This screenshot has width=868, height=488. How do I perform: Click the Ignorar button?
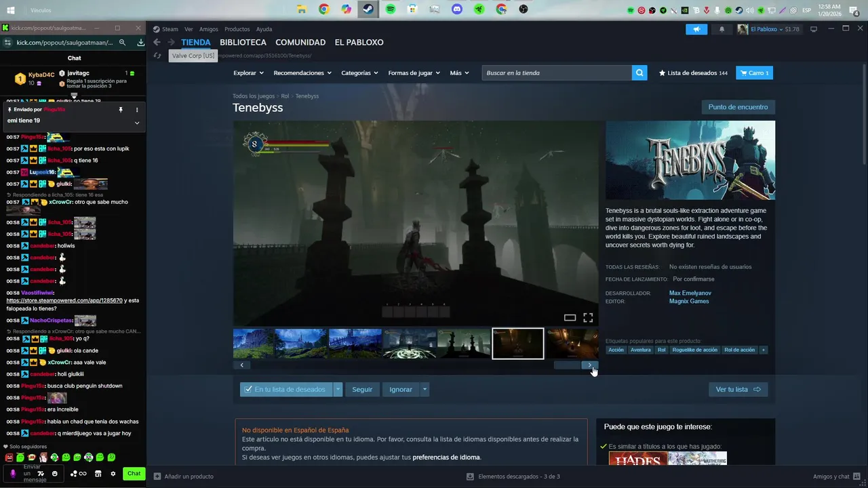[401, 390]
